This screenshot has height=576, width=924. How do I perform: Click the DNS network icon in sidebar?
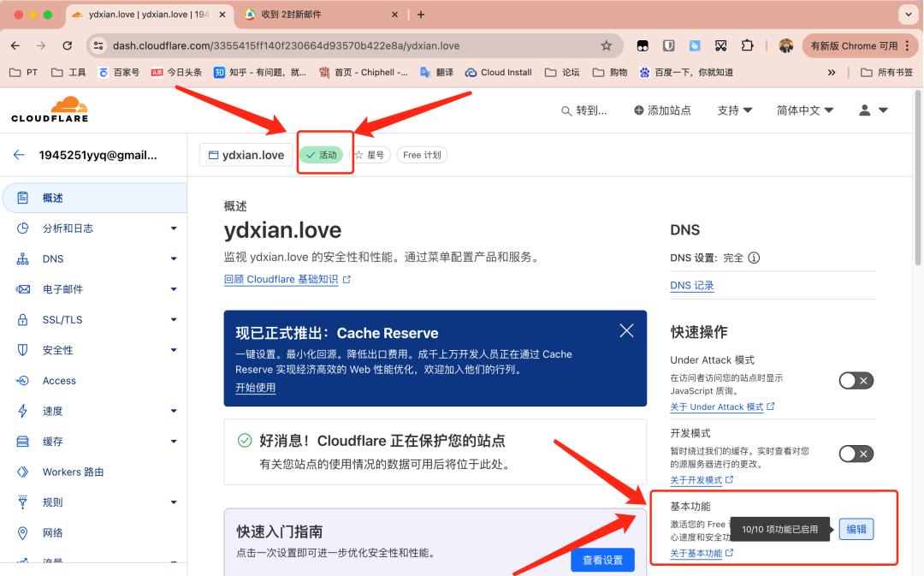pyautogui.click(x=22, y=258)
